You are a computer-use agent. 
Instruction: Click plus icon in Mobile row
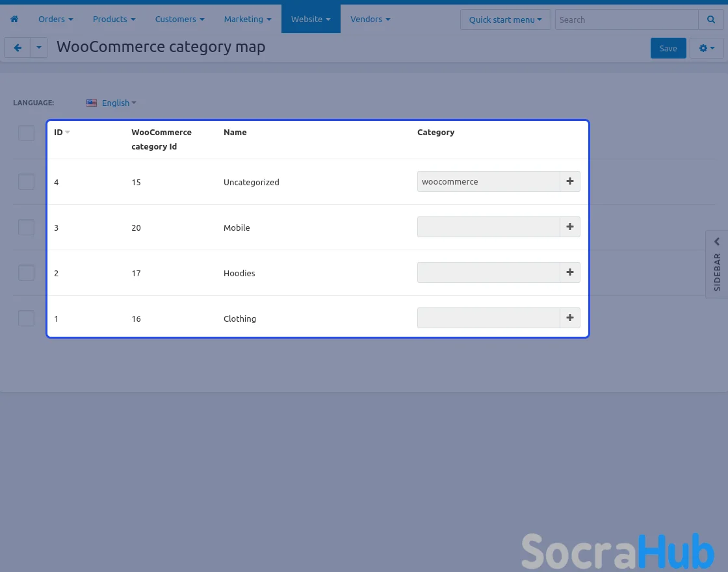(570, 227)
